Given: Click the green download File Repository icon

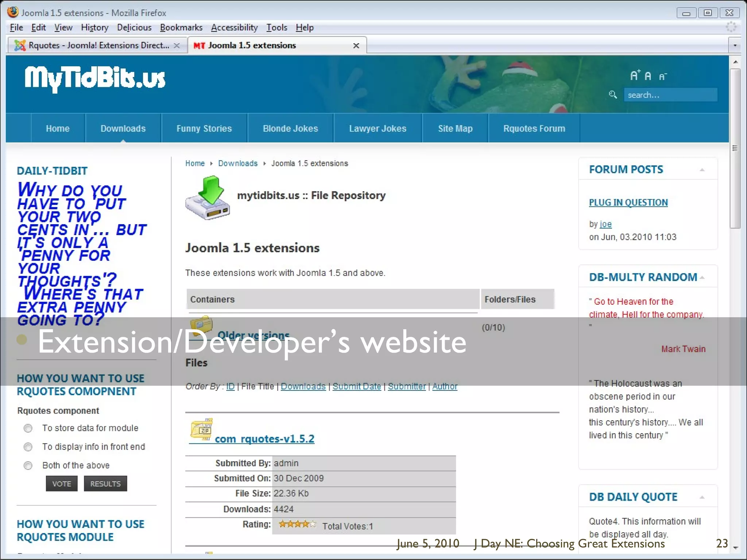Looking at the screenshot, I should tap(208, 198).
